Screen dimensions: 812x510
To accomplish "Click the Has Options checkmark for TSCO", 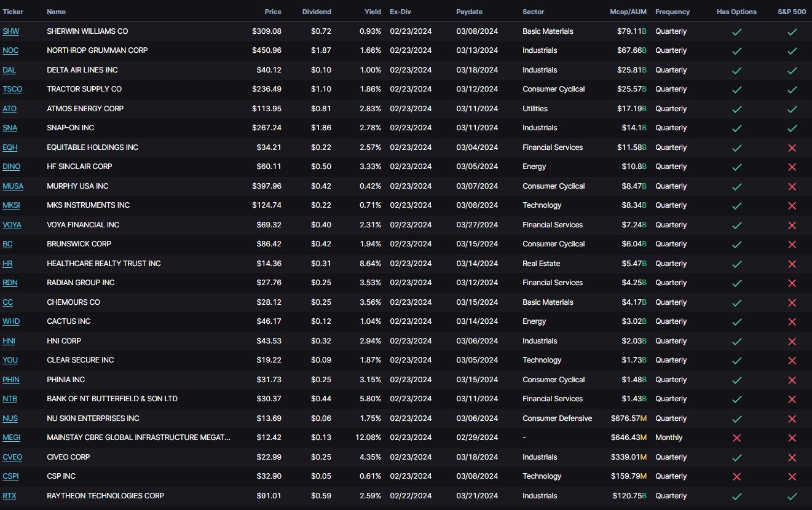I will tap(737, 89).
